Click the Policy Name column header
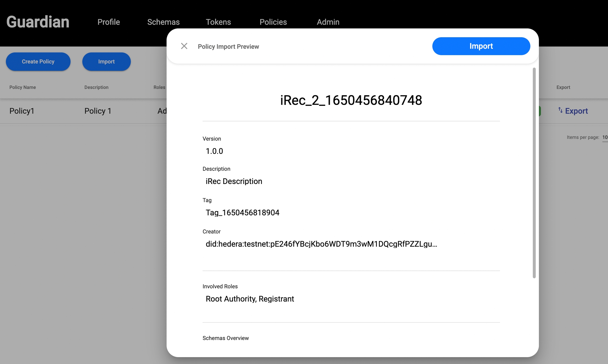 22,87
